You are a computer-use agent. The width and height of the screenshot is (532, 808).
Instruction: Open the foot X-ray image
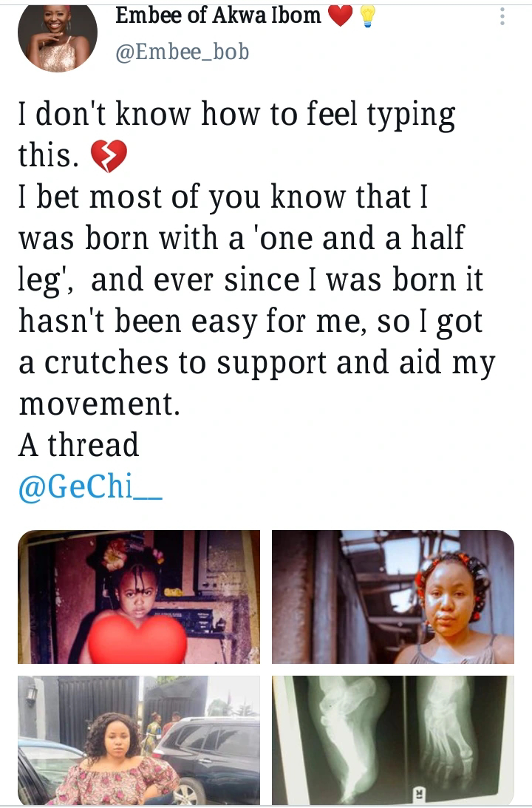(x=393, y=740)
